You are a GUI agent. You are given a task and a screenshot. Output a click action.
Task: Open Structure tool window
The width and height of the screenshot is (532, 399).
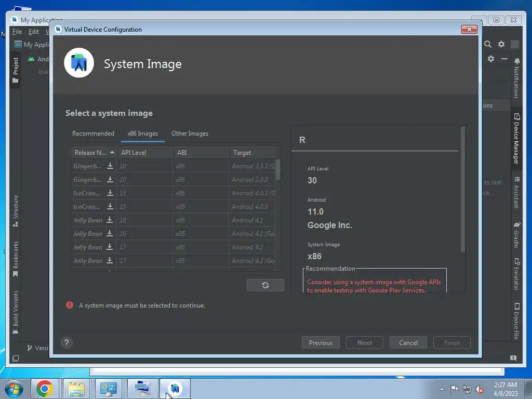(x=15, y=211)
